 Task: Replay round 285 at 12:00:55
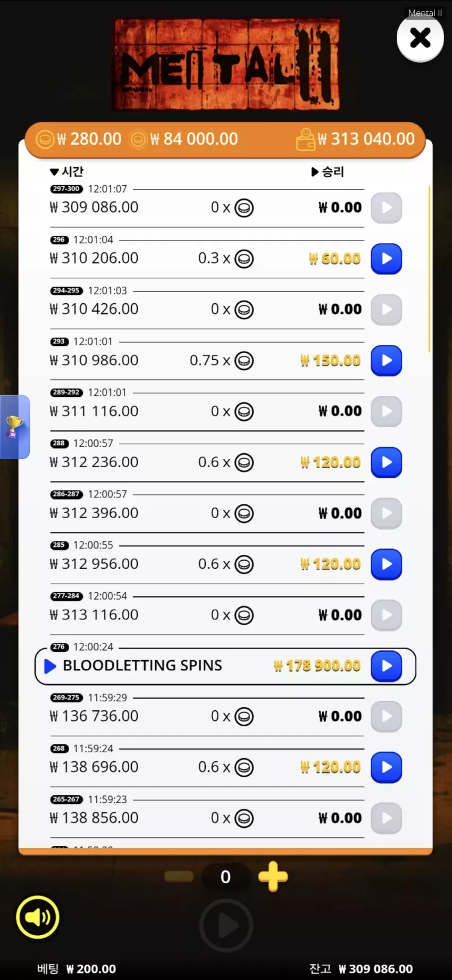point(386,564)
